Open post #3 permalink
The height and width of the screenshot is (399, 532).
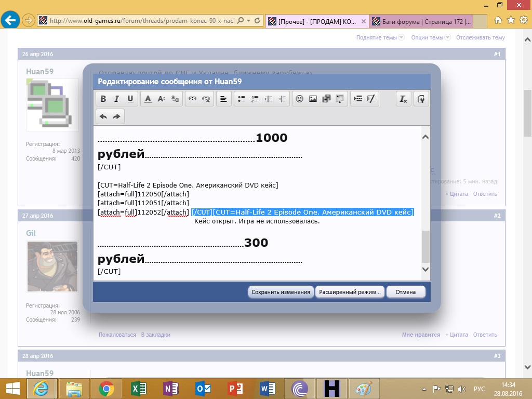(497, 356)
